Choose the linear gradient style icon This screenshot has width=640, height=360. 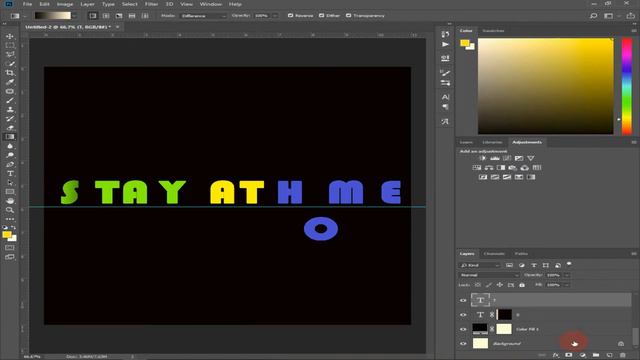[93, 16]
